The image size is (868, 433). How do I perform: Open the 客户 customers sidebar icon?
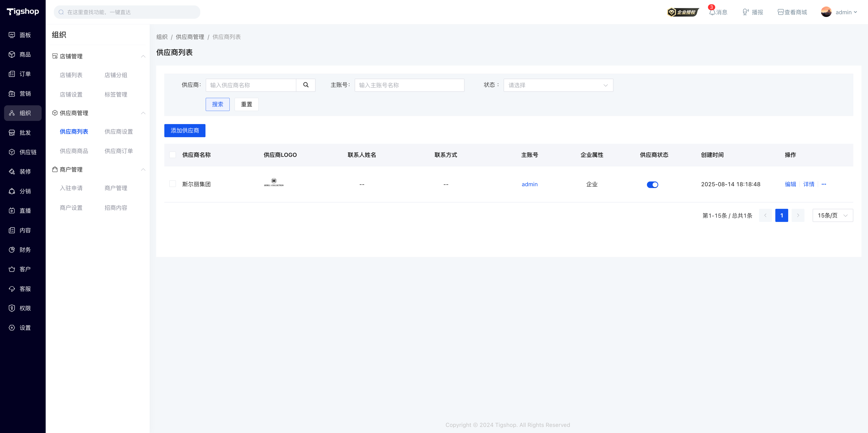tap(12, 269)
